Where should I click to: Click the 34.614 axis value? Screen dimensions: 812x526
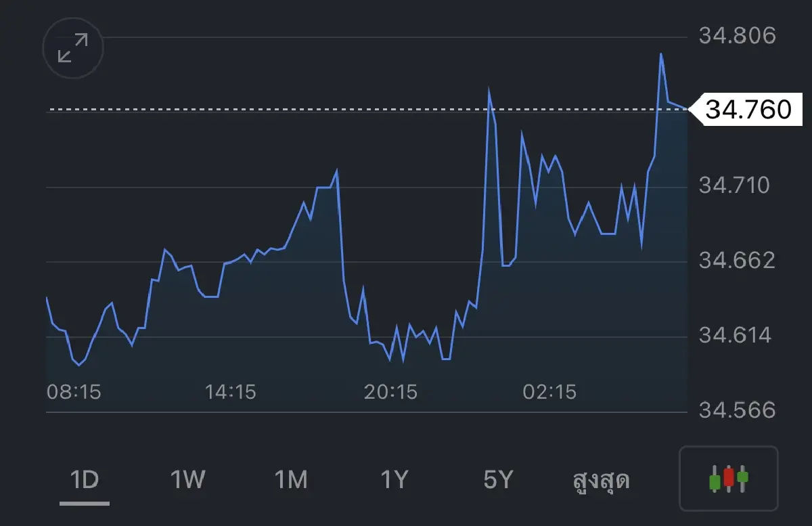(x=735, y=335)
